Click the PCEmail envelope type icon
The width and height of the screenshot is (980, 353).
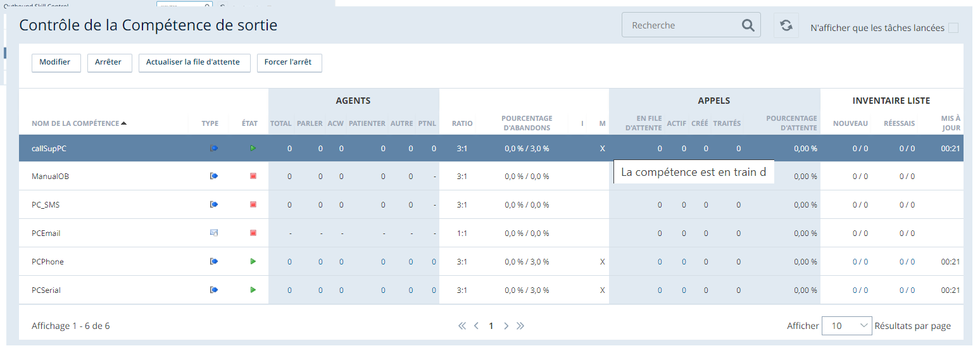click(214, 233)
